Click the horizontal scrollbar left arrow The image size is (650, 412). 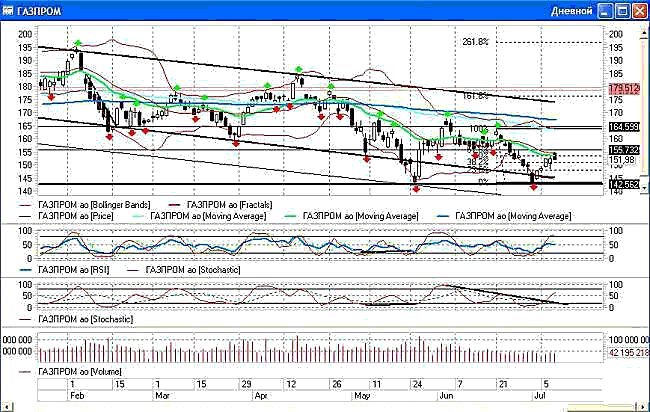pos(7,408)
